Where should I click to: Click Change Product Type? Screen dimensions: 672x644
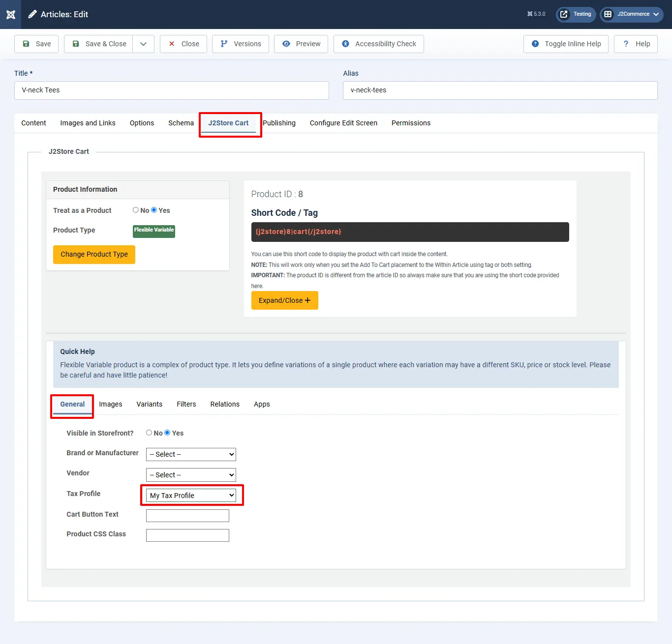coord(94,255)
